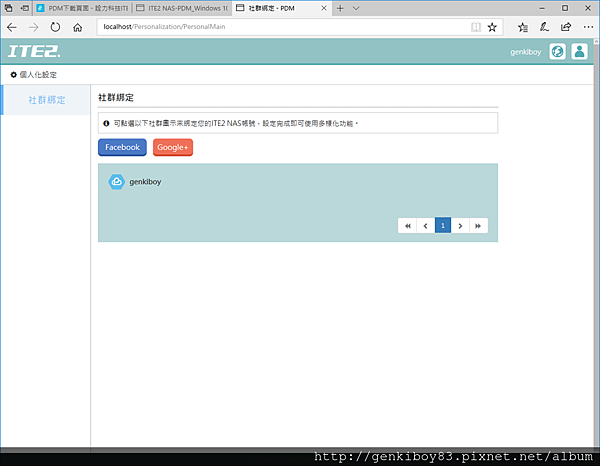Select page 1 in pagination

(x=443, y=226)
